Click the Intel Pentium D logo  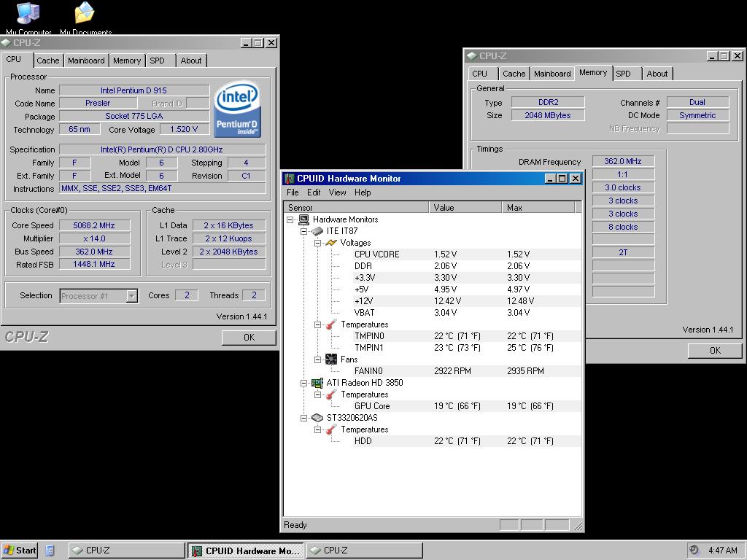237,109
